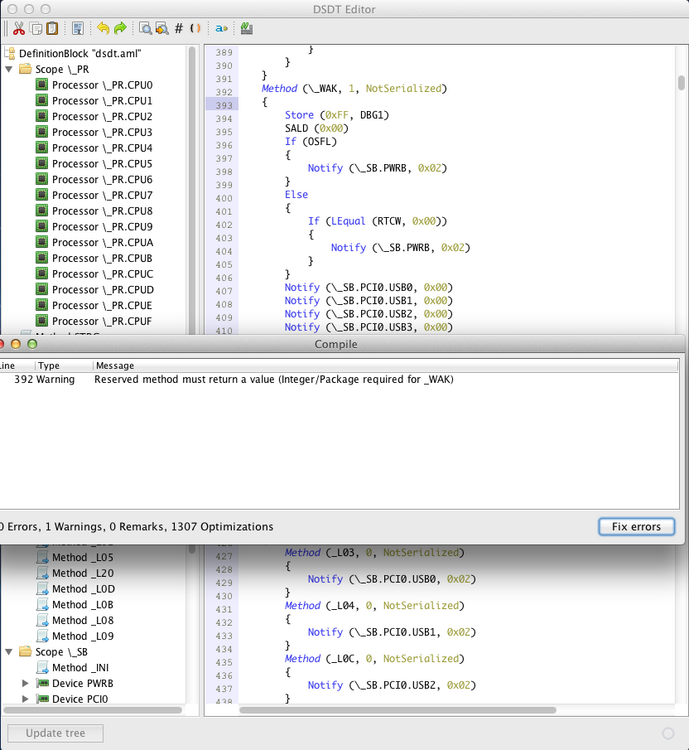689x750 pixels.
Task: Expand the Device PWRB node
Action: click(x=26, y=684)
